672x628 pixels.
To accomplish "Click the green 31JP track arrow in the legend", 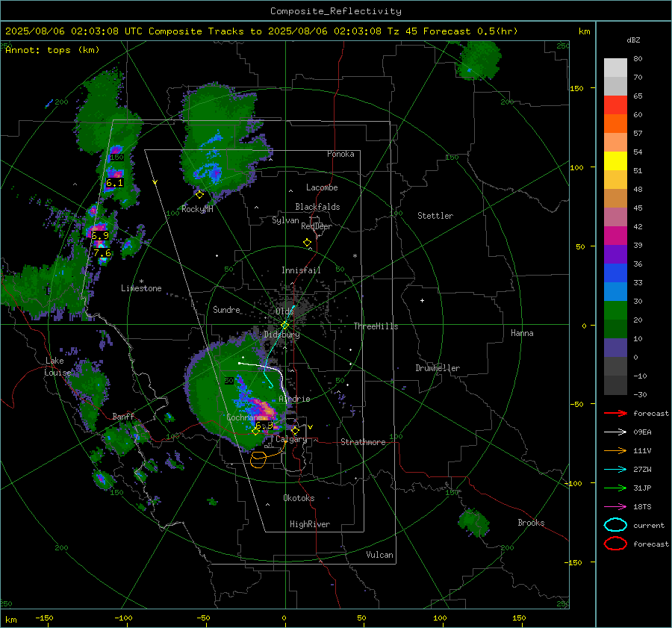I will [x=615, y=488].
